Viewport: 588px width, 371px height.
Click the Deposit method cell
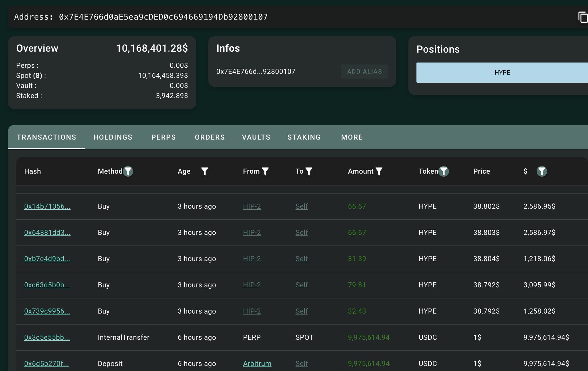pos(110,364)
